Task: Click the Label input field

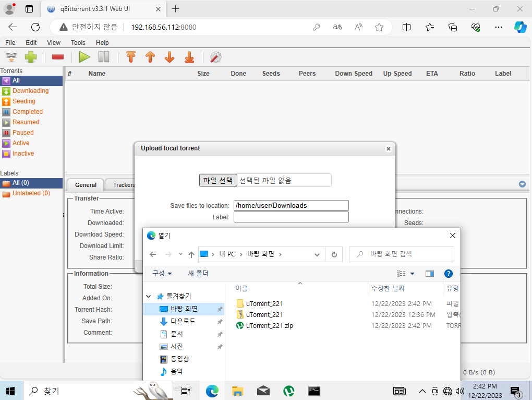Action: pos(291,217)
